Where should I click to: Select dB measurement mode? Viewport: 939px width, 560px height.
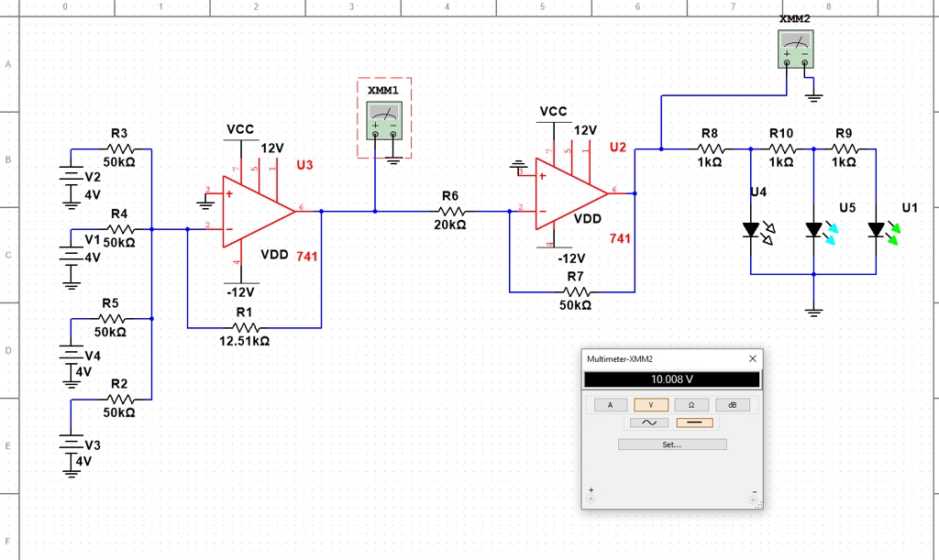coord(733,403)
